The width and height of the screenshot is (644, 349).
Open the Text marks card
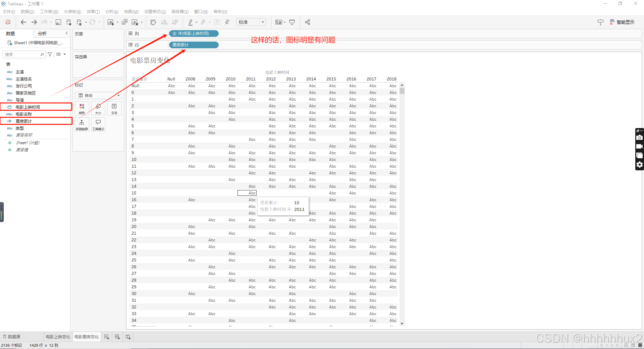pos(114,109)
